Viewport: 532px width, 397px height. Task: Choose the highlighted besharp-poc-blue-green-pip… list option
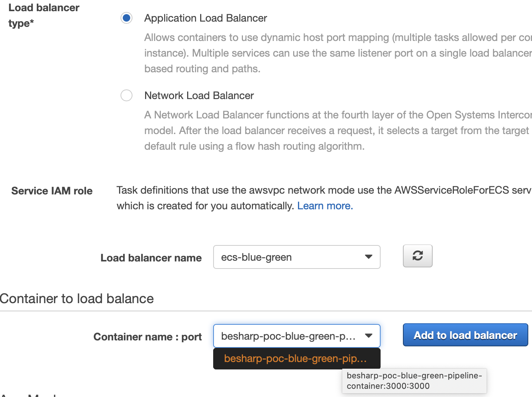(x=296, y=358)
